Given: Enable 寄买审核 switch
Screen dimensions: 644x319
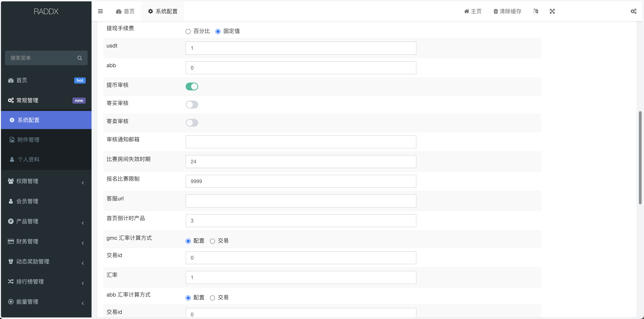Looking at the screenshot, I should click(192, 105).
